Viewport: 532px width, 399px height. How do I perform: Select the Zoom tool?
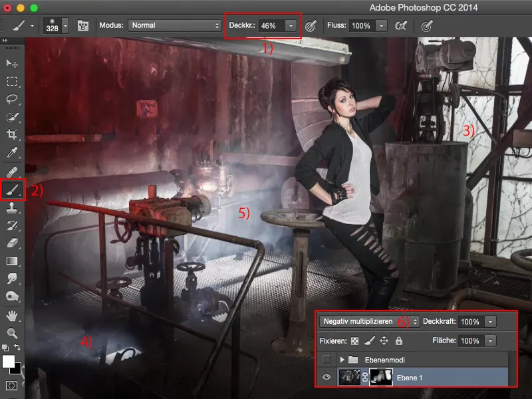coord(12,333)
